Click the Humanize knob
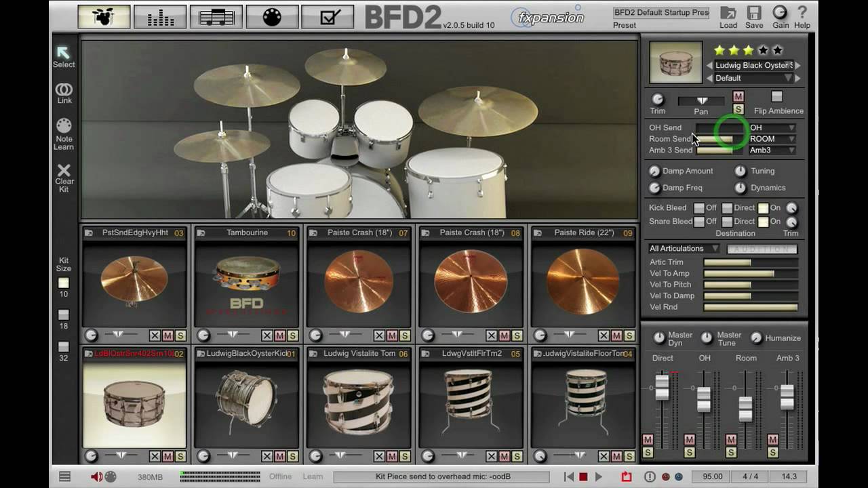This screenshot has width=868, height=488. pos(757,338)
